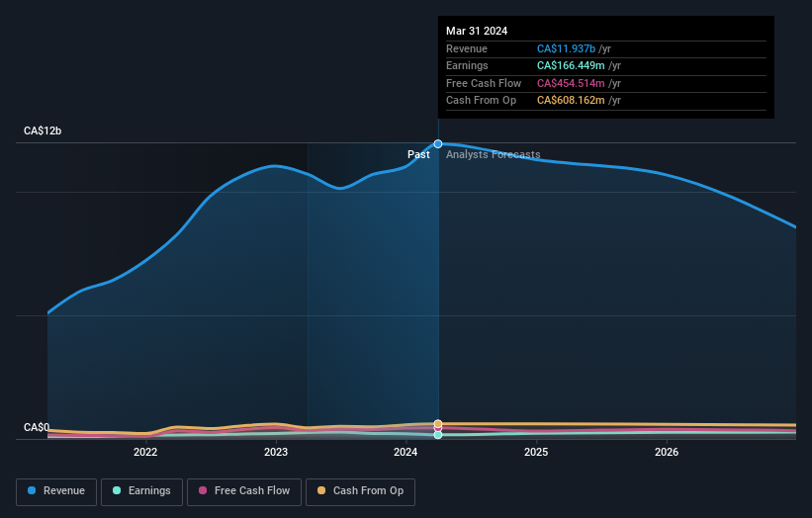Select the 2022 x-axis label
812x518 pixels.
(x=145, y=452)
